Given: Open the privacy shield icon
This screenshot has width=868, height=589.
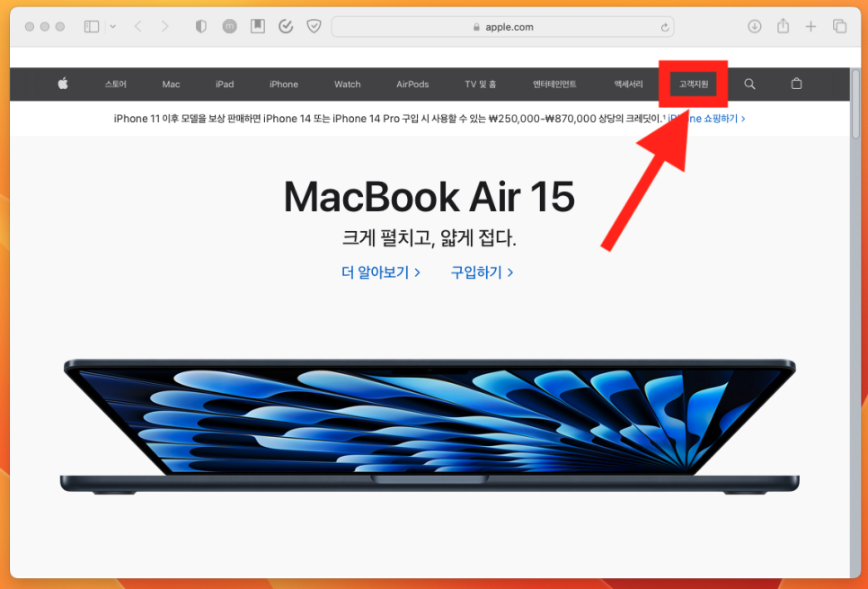Looking at the screenshot, I should (x=201, y=27).
